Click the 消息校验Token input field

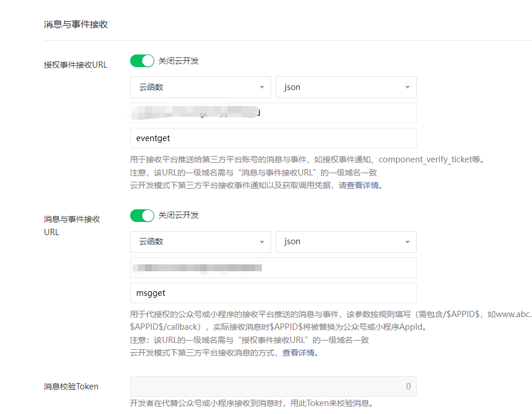coord(273,386)
